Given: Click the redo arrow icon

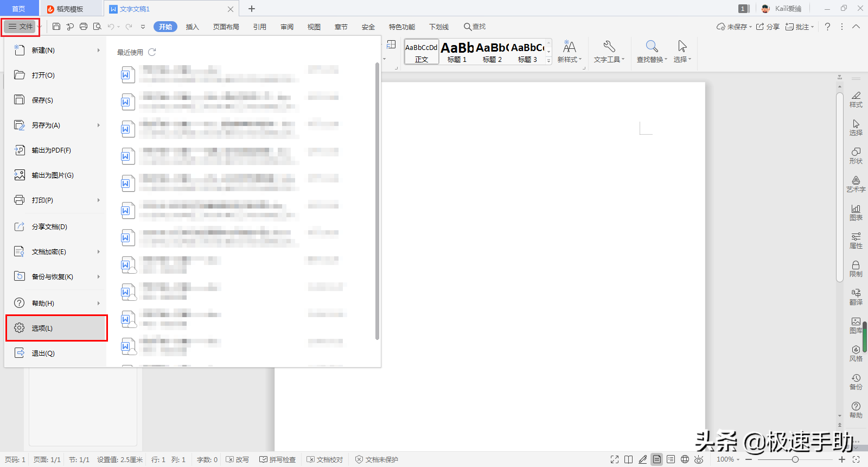Looking at the screenshot, I should 129,27.
